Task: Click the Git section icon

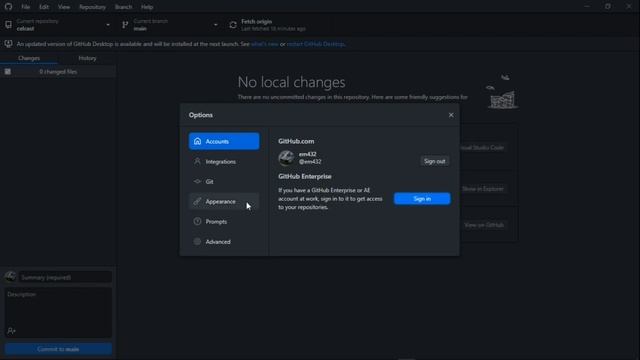Action: point(198,181)
